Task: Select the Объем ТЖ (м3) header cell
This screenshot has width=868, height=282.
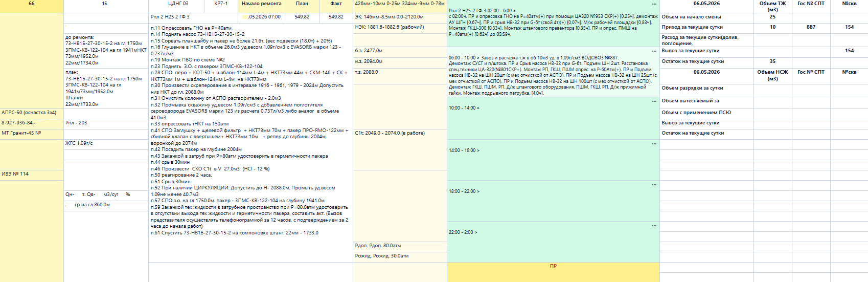Action: 772,6
